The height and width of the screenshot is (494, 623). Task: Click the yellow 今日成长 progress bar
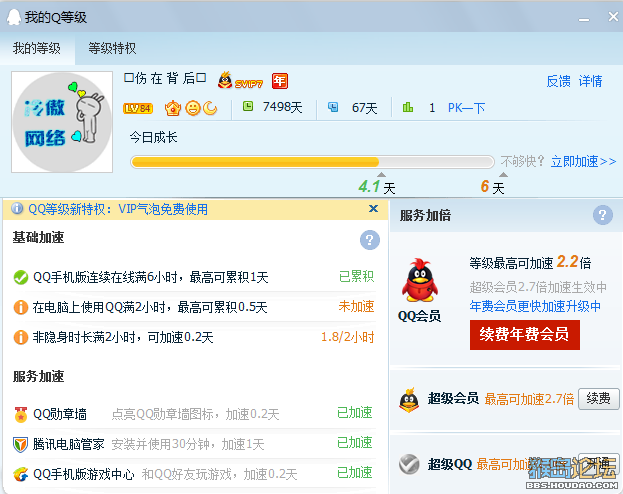pyautogui.click(x=312, y=162)
